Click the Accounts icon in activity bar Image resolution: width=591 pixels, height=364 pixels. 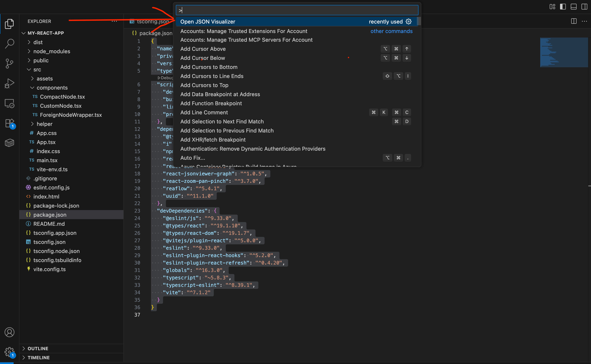pos(9,332)
